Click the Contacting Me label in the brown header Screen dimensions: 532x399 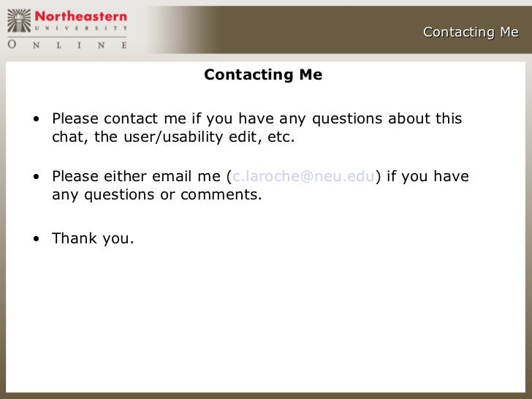coord(471,32)
